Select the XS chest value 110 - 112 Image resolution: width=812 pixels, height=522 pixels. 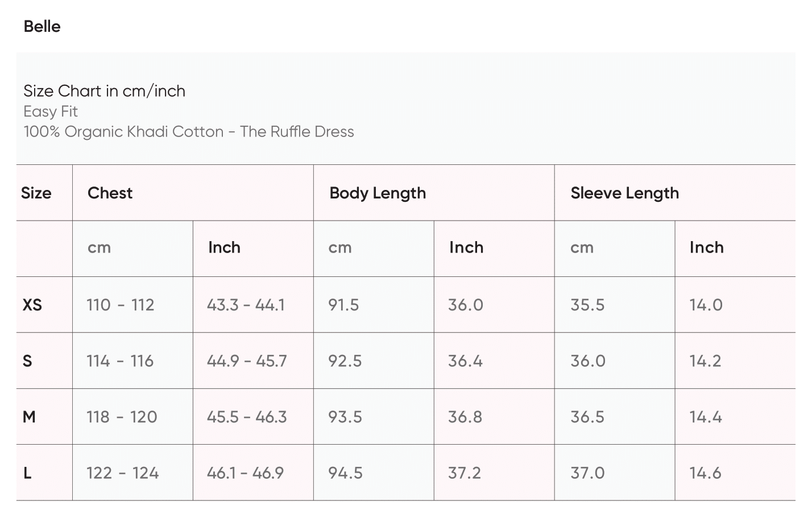click(x=121, y=305)
